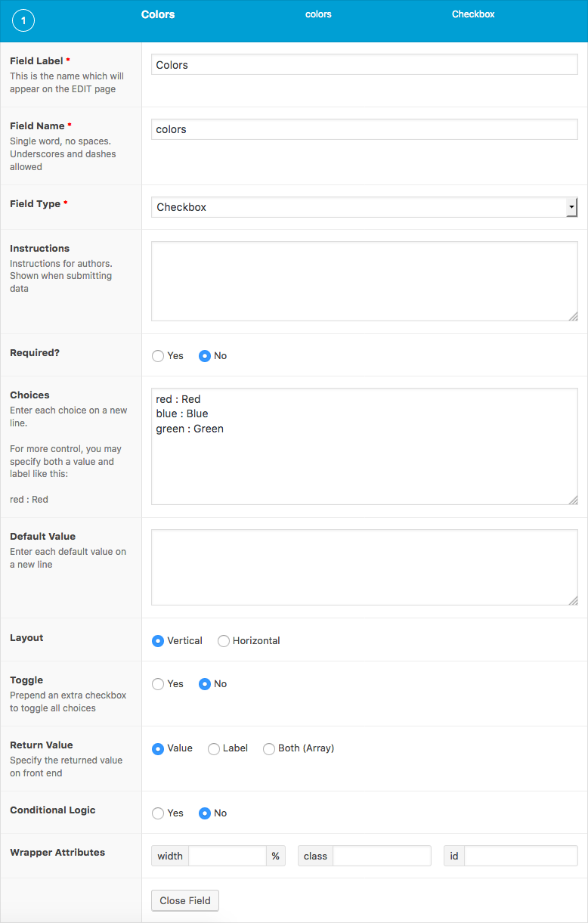Select Yes for Required
Image resolution: width=588 pixels, height=923 pixels.
(158, 356)
